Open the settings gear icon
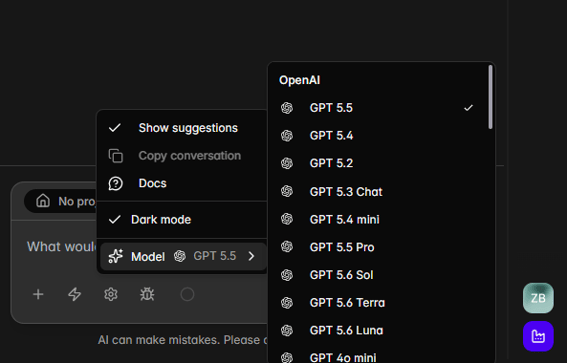This screenshot has width=567, height=363. pyautogui.click(x=111, y=294)
